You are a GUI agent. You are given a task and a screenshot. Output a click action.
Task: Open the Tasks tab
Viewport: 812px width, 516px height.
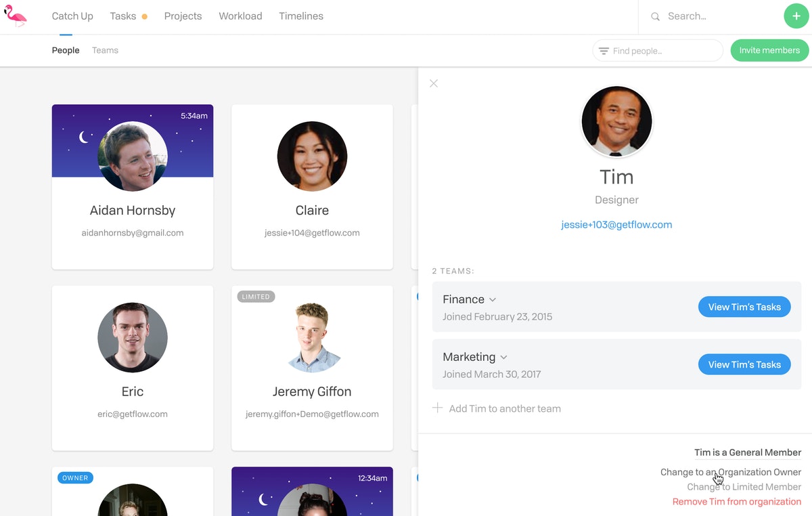click(x=123, y=16)
